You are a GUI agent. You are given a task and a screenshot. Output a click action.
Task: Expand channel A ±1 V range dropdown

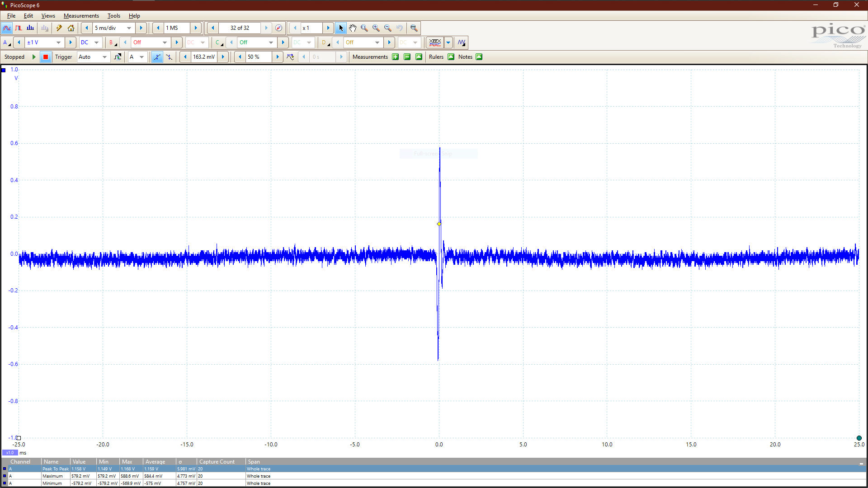[58, 42]
